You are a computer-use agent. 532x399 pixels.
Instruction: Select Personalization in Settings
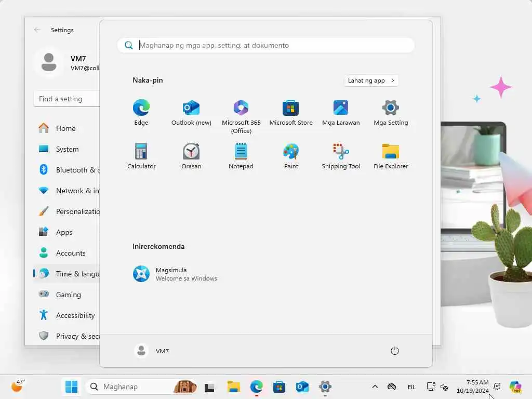point(67,211)
